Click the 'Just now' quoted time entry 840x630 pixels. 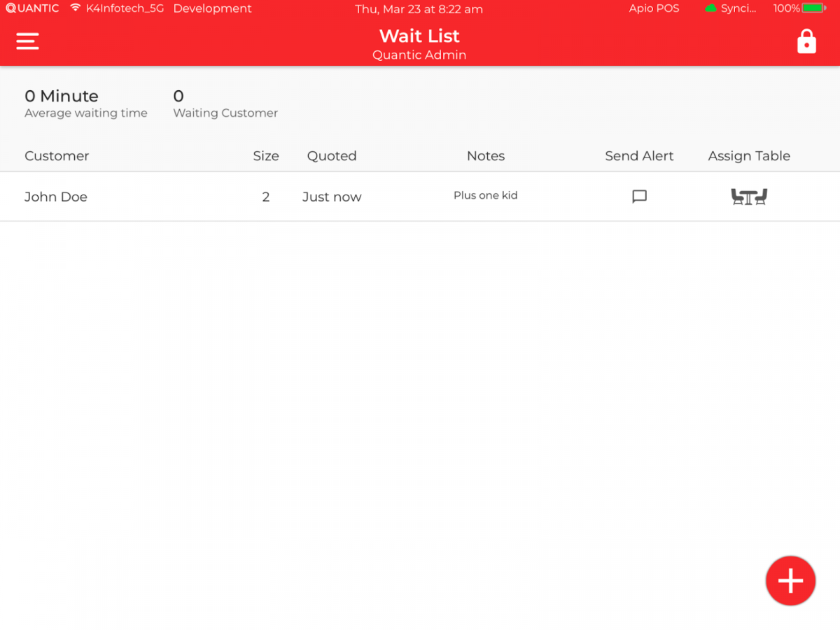pyautogui.click(x=331, y=197)
